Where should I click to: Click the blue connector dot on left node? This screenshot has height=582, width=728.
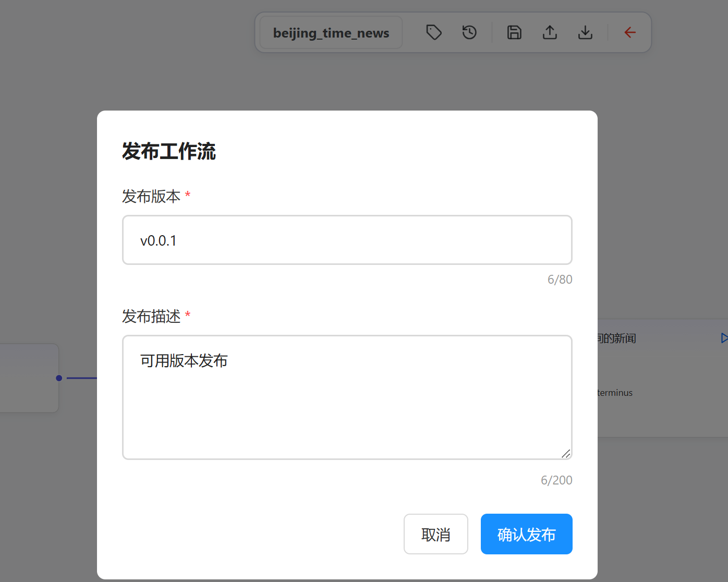59,378
